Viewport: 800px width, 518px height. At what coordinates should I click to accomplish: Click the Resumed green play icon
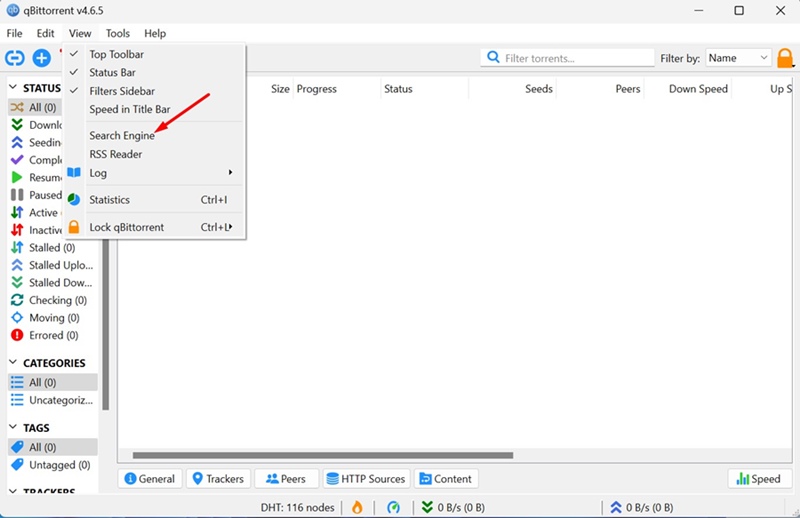pos(17,177)
